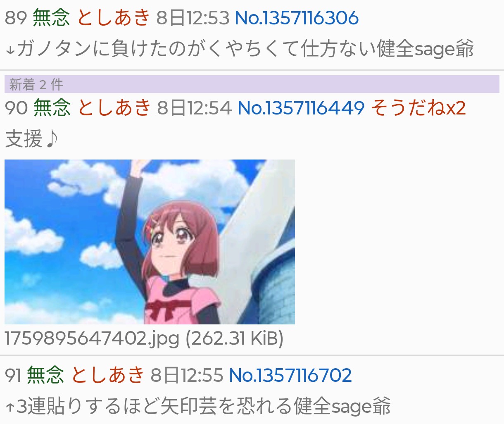The height and width of the screenshot is (424, 504).
Task: Click the 支援♪ comment text
Action: 31,138
